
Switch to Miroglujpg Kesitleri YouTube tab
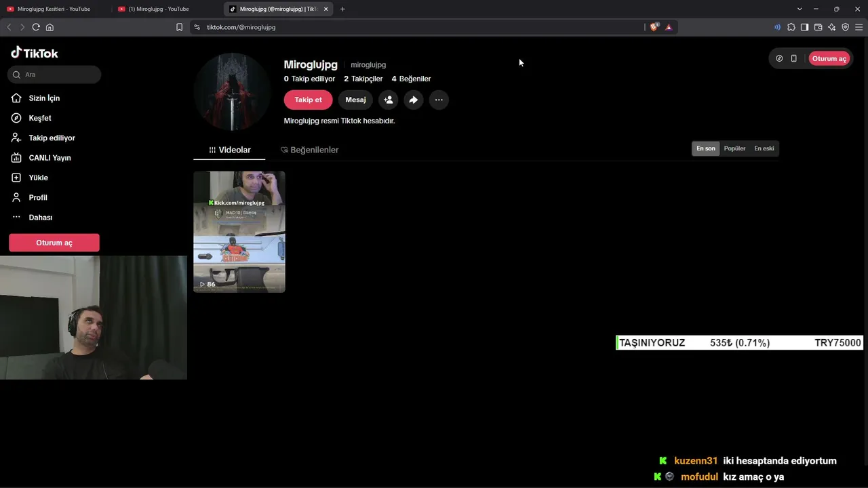coord(54,9)
